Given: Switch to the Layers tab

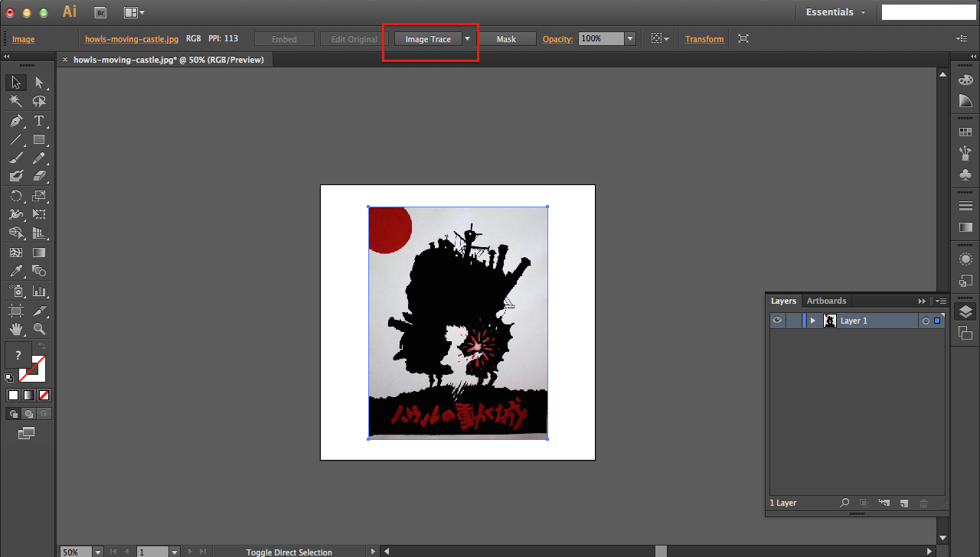Looking at the screenshot, I should point(783,301).
